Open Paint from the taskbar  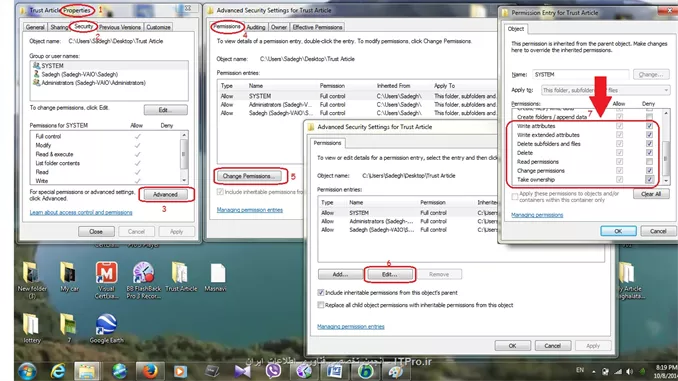[396, 371]
